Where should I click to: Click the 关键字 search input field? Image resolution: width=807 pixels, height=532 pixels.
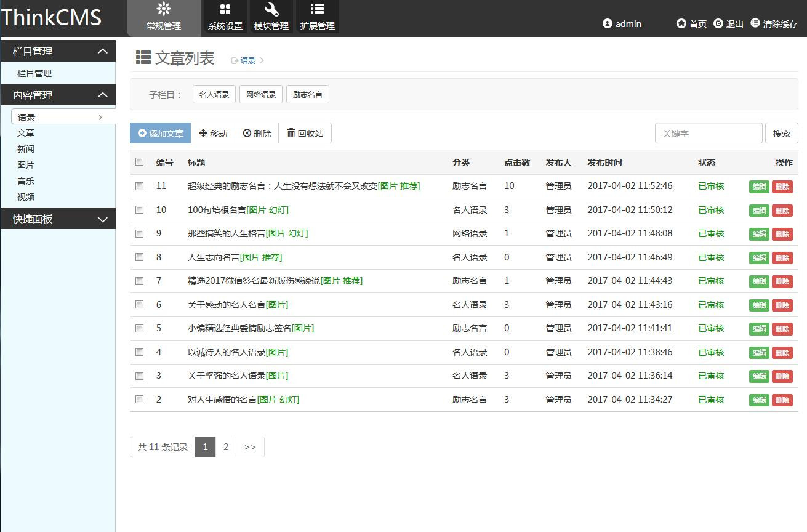point(708,133)
